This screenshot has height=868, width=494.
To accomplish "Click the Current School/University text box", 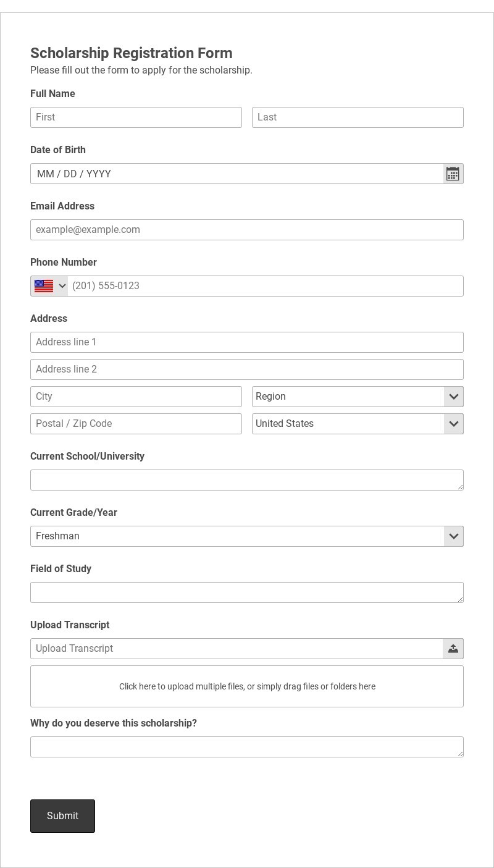I will (247, 480).
